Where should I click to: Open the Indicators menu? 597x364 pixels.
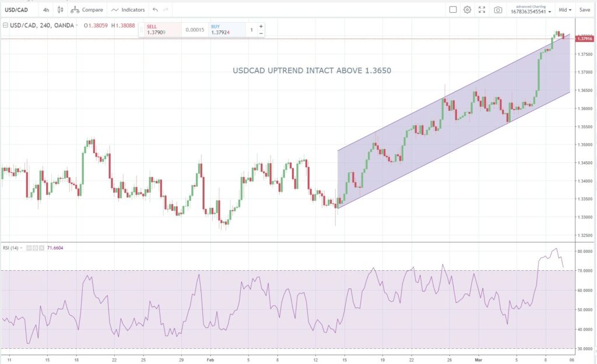(128, 10)
